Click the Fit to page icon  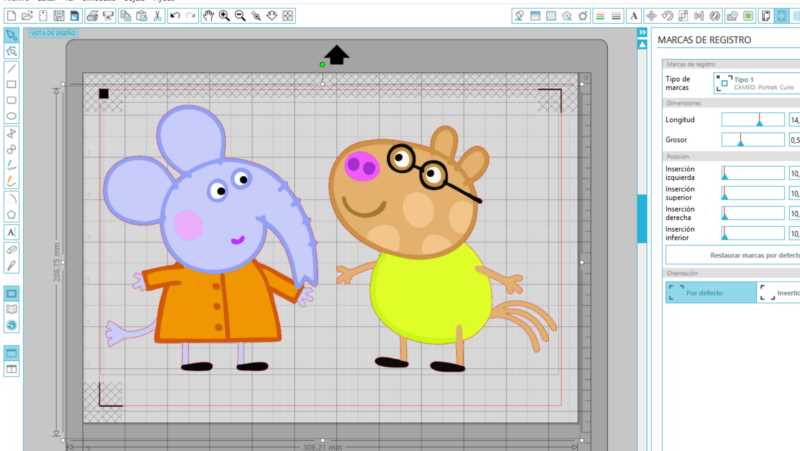[288, 16]
